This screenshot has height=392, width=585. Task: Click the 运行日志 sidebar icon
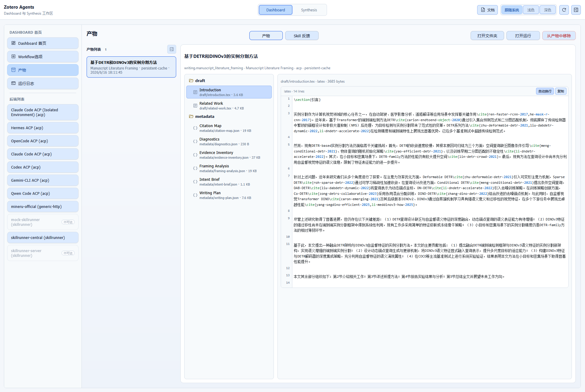[x=13, y=83]
